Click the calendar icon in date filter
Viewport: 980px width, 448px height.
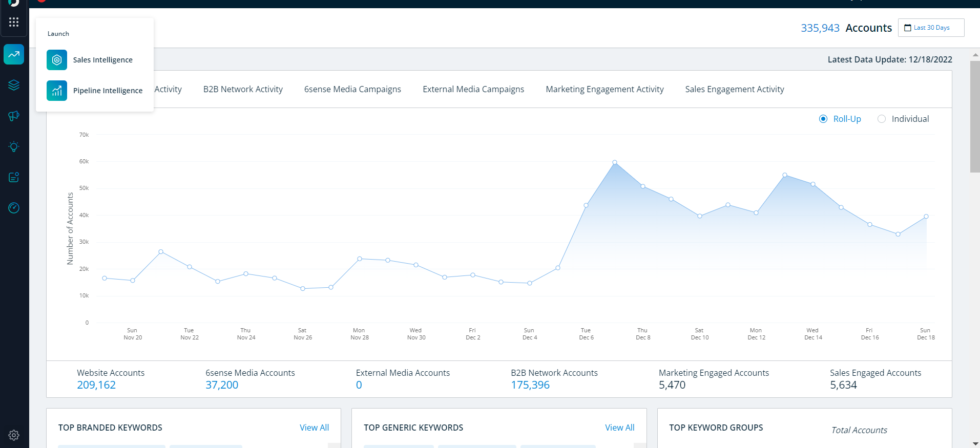coord(908,28)
